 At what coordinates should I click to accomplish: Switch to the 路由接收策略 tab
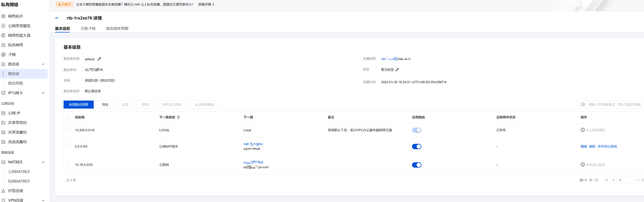tap(117, 29)
